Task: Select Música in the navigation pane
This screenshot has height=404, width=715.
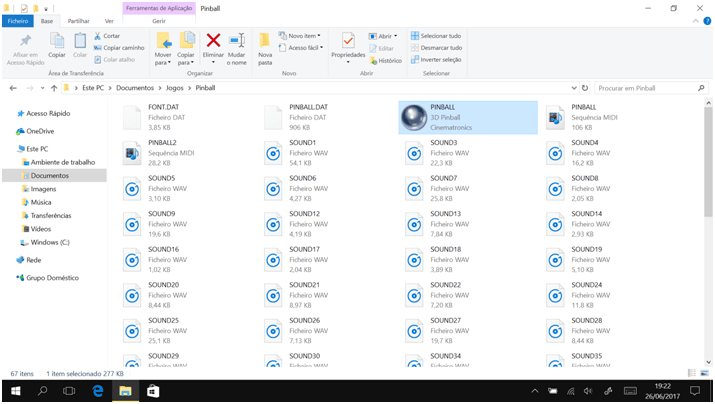Action: pyautogui.click(x=40, y=202)
